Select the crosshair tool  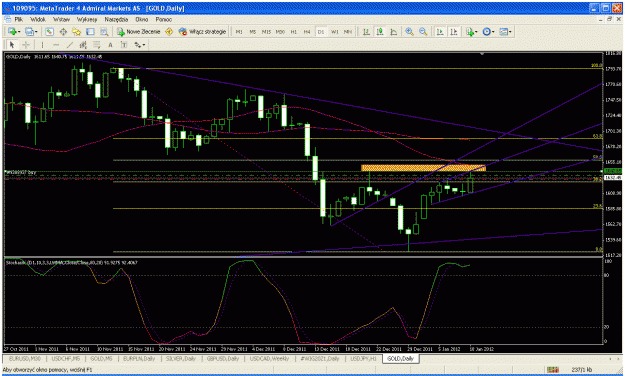(x=26, y=45)
